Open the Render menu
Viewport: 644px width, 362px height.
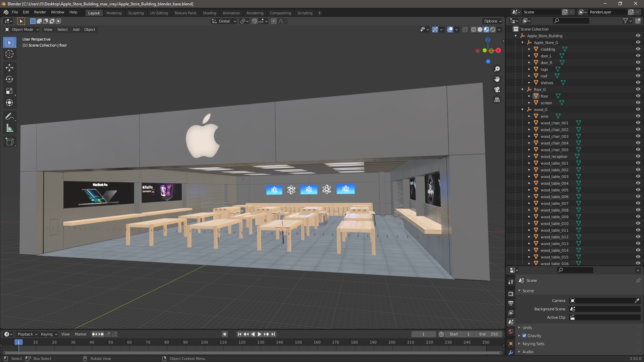40,12
